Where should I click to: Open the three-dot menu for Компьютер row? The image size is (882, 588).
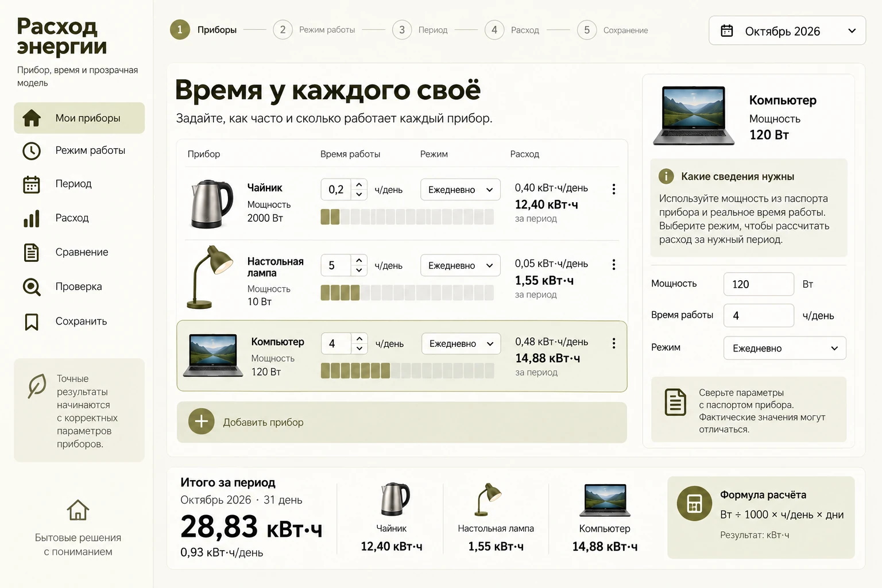click(x=614, y=343)
